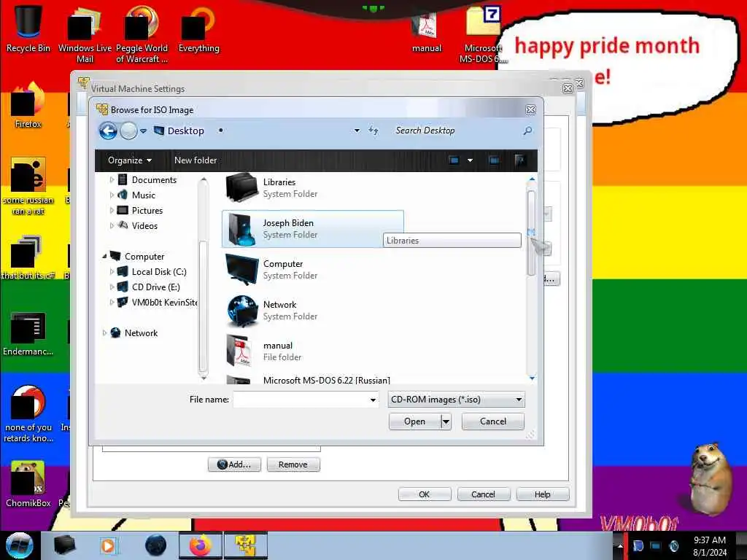Viewport: 747px width, 560px height.
Task: Click the taskbar clock showing 9:37 AM
Action: [710, 546]
